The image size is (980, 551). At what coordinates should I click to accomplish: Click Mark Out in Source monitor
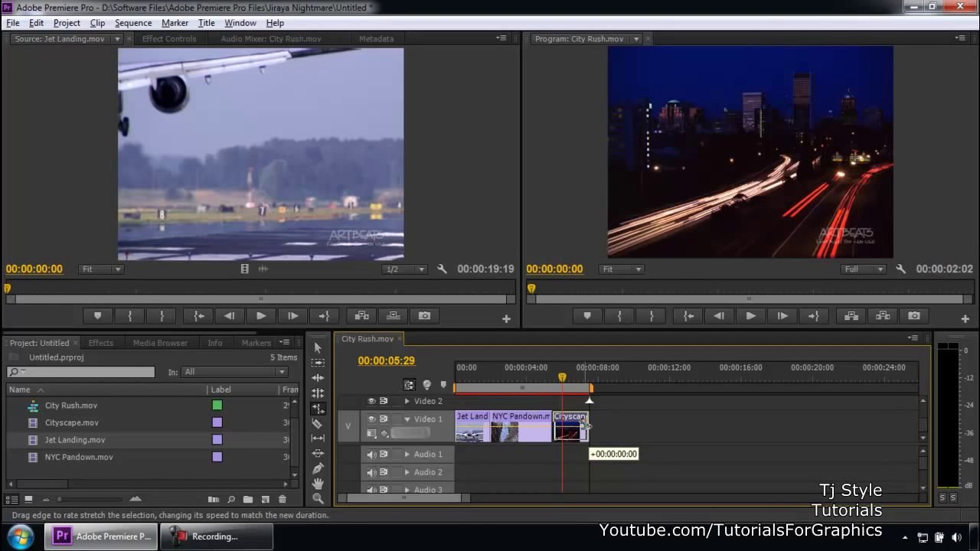click(162, 315)
